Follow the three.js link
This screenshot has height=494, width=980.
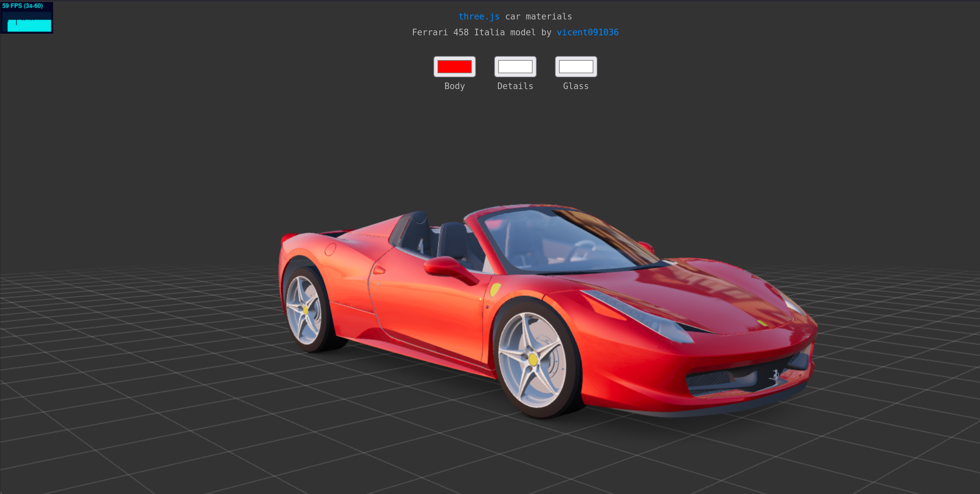coord(478,16)
